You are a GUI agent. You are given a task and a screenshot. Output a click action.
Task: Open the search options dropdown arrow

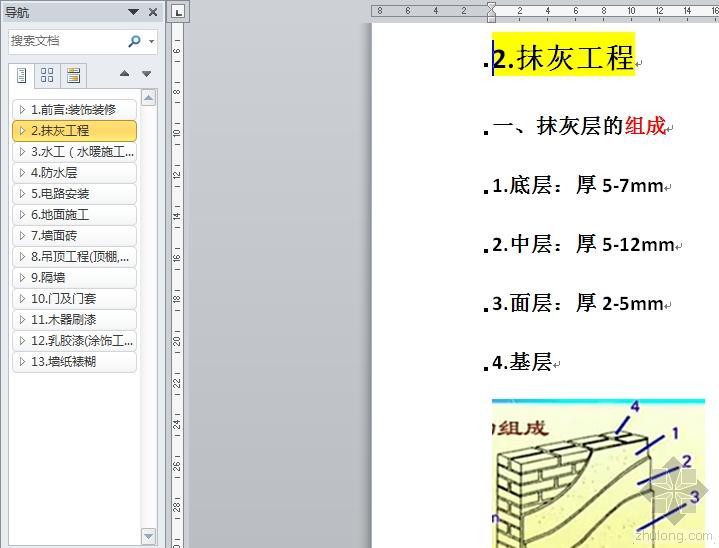pyautogui.click(x=151, y=42)
